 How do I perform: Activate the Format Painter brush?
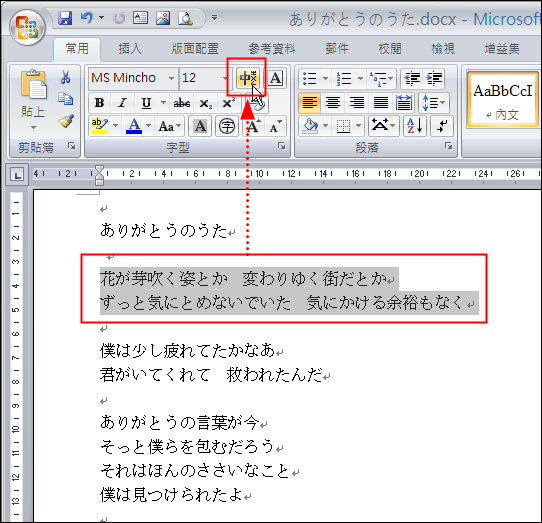pyautogui.click(x=66, y=121)
